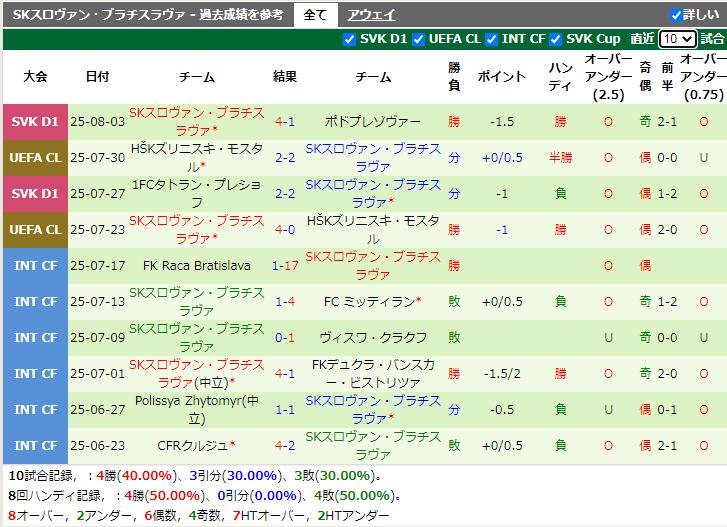Click away team HŠKズリニスキ・モスタル on 25-07-23
The width and height of the screenshot is (727, 527).
(x=373, y=230)
